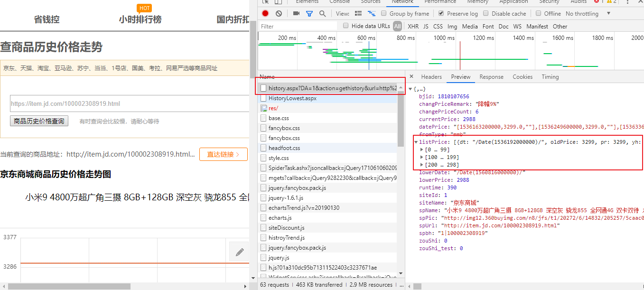Select the histroyTrend.js request

pos(327,238)
